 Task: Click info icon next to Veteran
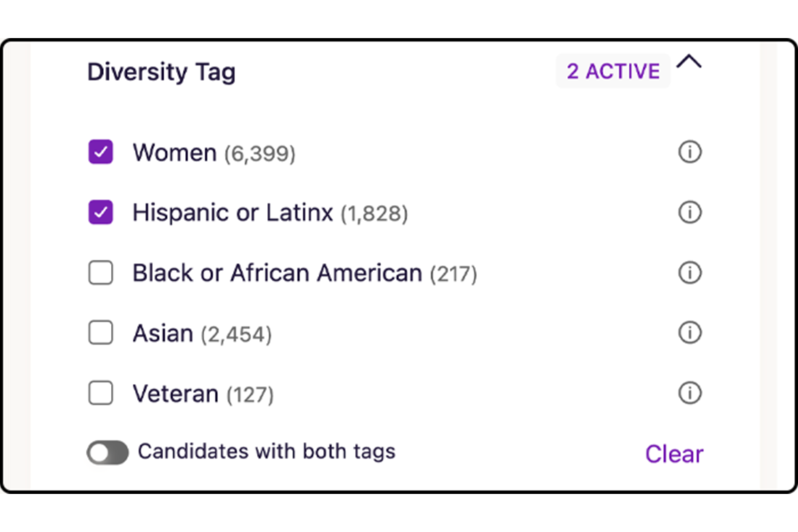point(689,393)
